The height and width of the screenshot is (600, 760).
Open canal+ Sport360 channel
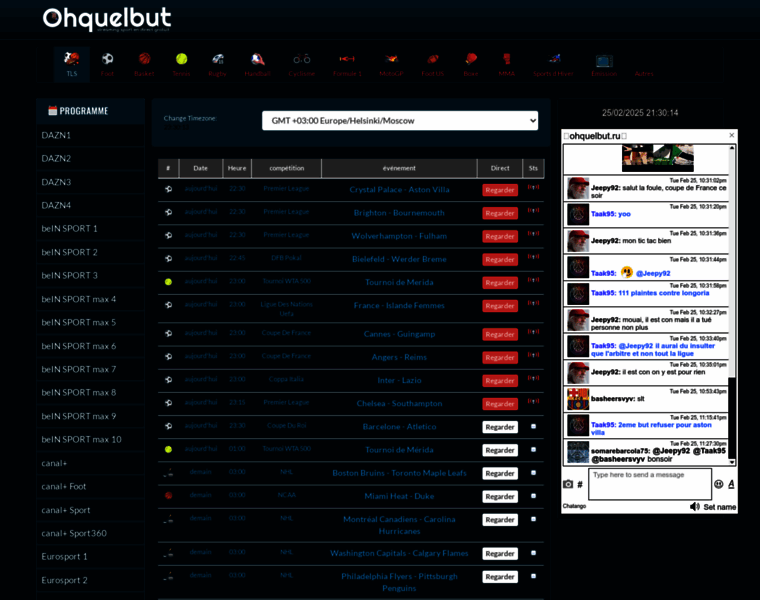[90, 533]
